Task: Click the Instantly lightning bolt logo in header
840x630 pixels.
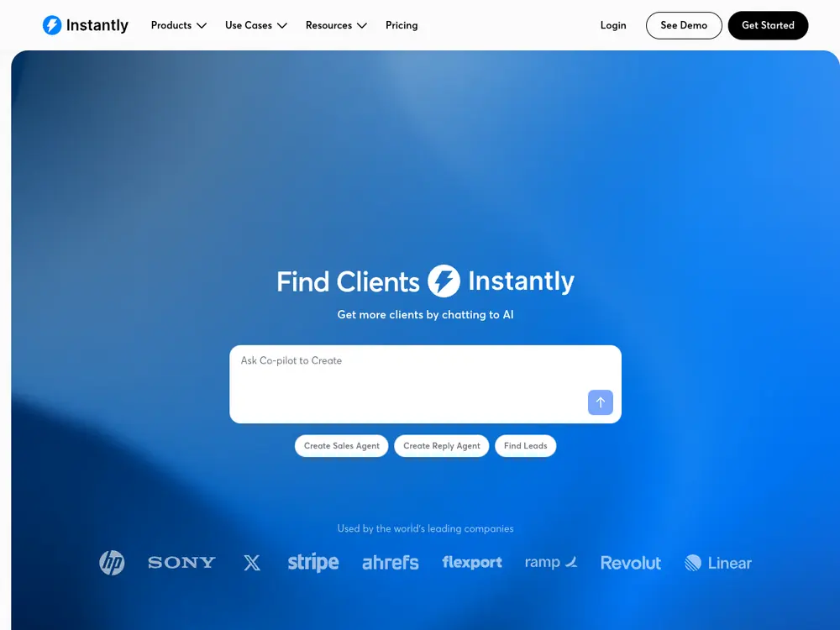Action: 52,25
